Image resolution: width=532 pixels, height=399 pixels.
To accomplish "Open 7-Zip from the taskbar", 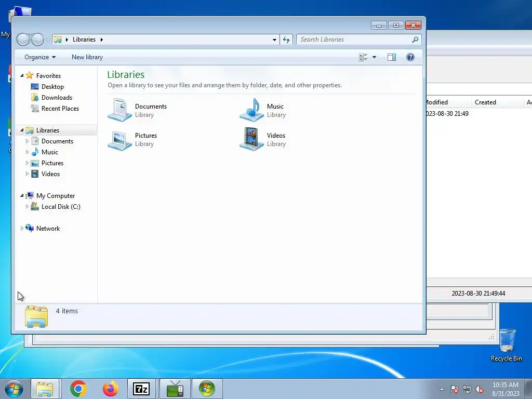I will pyautogui.click(x=141, y=389).
